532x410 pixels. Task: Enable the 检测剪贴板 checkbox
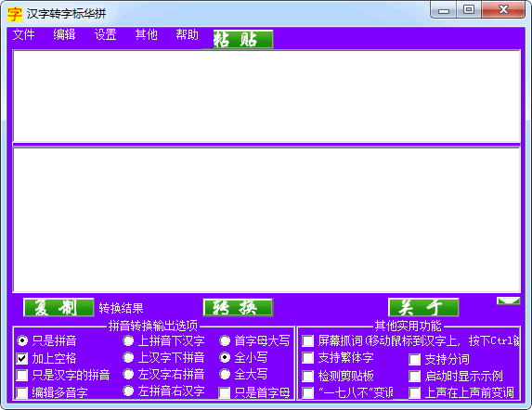pos(307,376)
